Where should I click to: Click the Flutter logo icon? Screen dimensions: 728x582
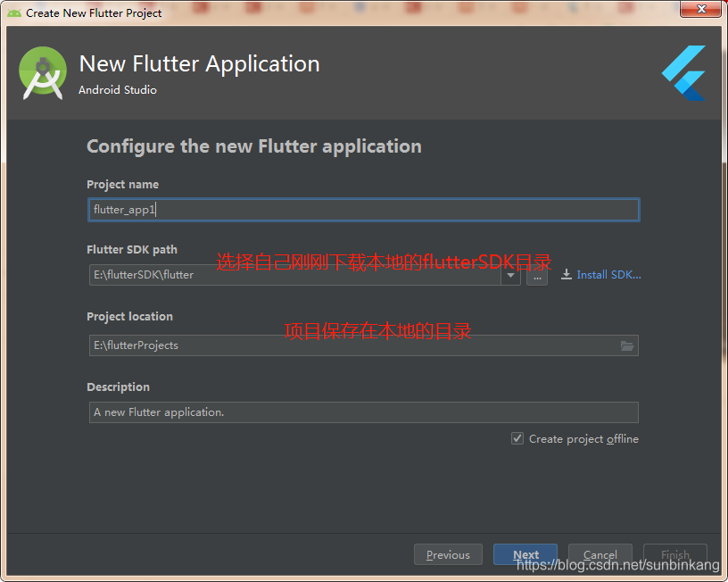[684, 73]
